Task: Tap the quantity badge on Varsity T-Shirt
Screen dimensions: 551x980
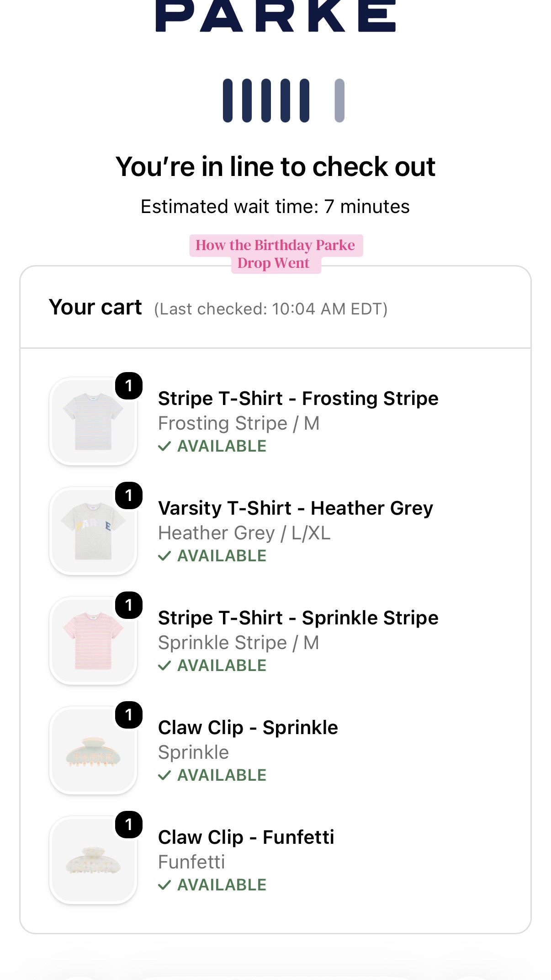Action: (129, 495)
